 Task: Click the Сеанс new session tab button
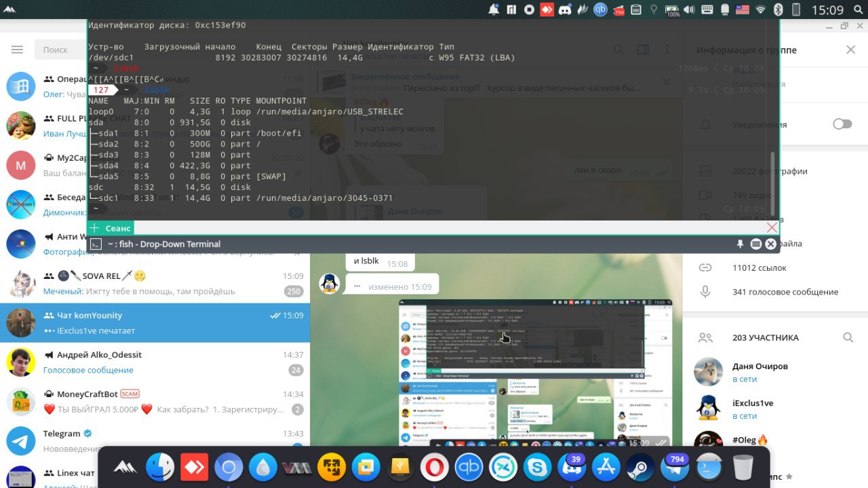pyautogui.click(x=111, y=228)
